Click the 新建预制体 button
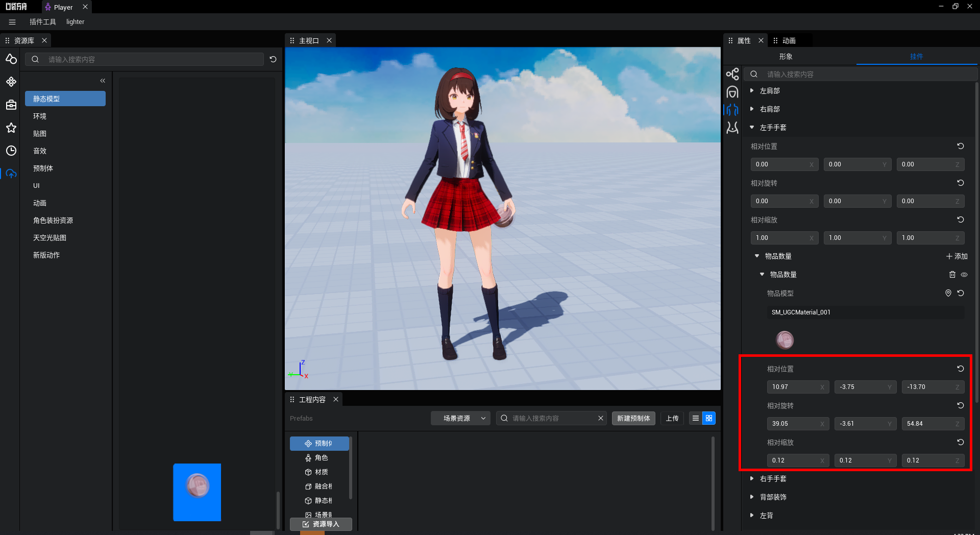Image resolution: width=980 pixels, height=535 pixels. tap(633, 418)
